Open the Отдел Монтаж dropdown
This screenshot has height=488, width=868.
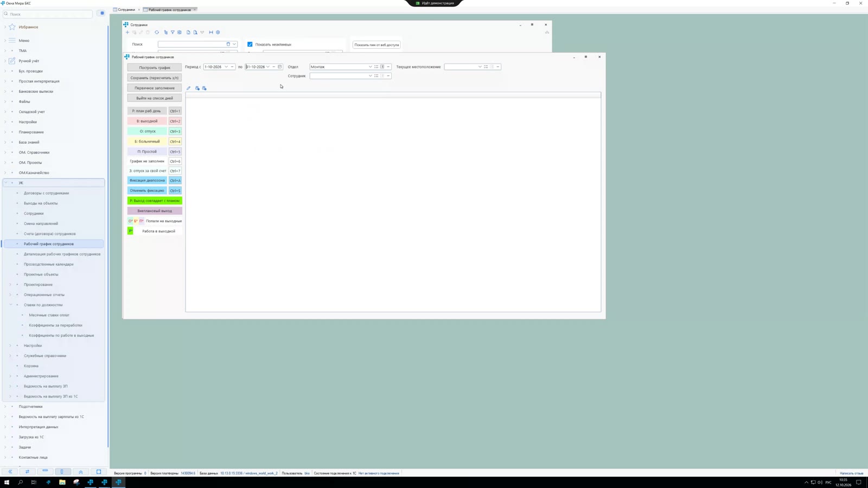371,67
